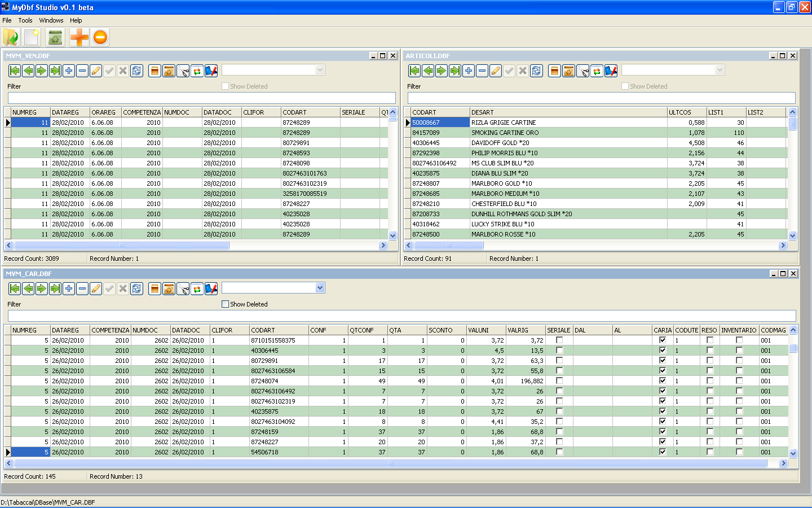Click the new blank document icon

32,37
